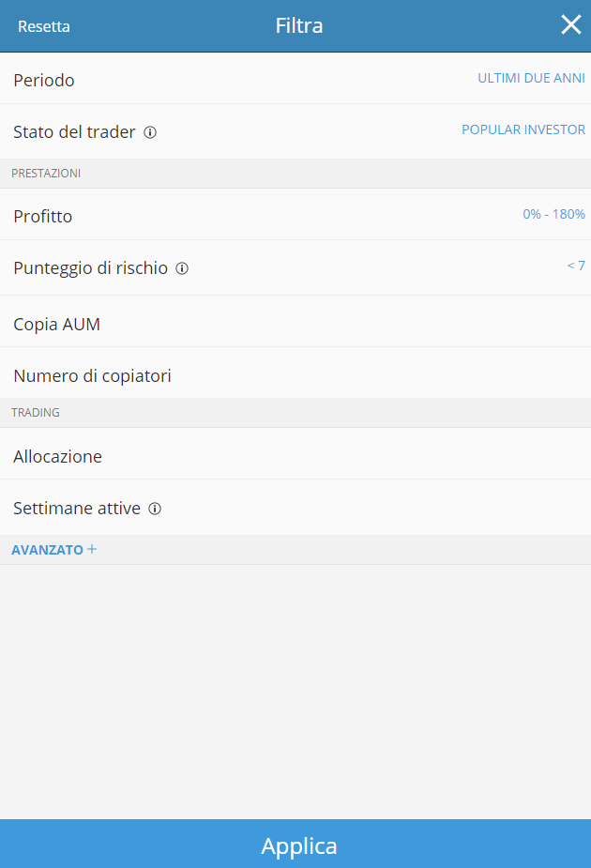Change the ULTIMI DUE ANNI period value
Viewport: 591px width, 868px height.
[x=531, y=78]
